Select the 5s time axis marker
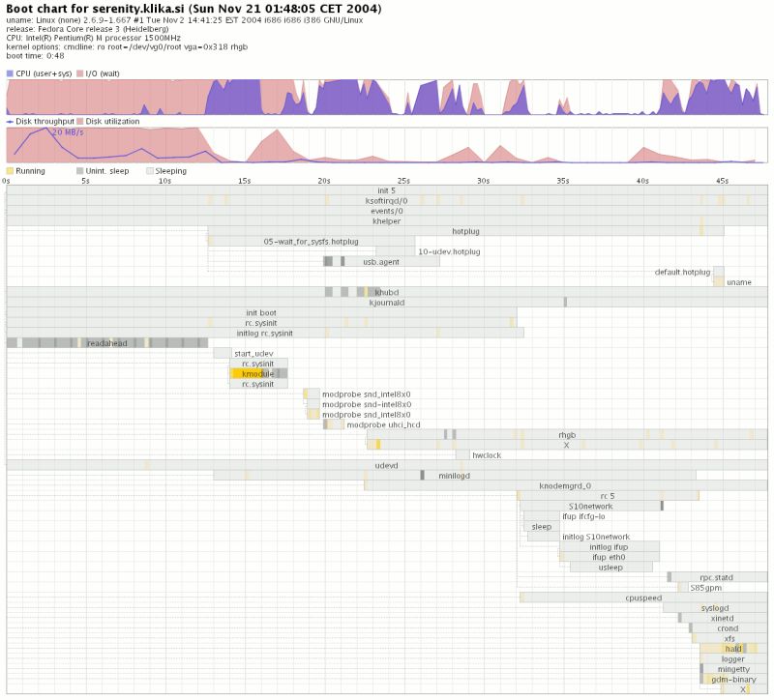The image size is (774, 700). click(86, 181)
